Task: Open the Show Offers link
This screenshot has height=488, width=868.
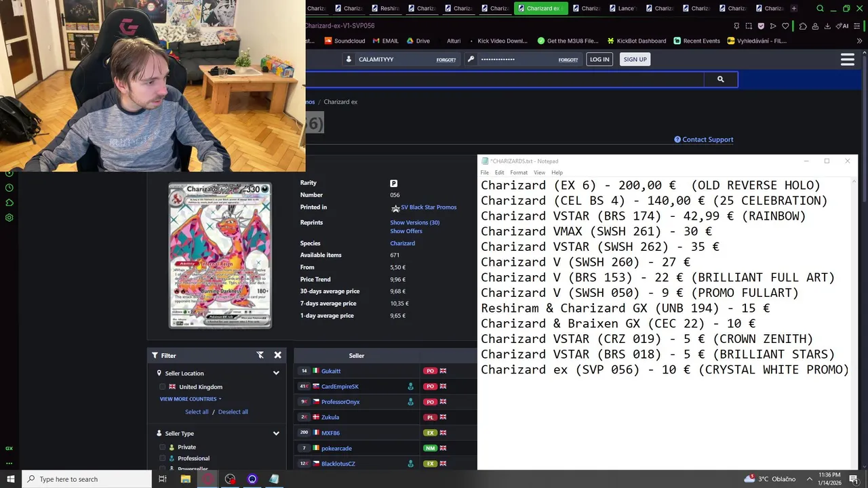Action: pyautogui.click(x=406, y=232)
